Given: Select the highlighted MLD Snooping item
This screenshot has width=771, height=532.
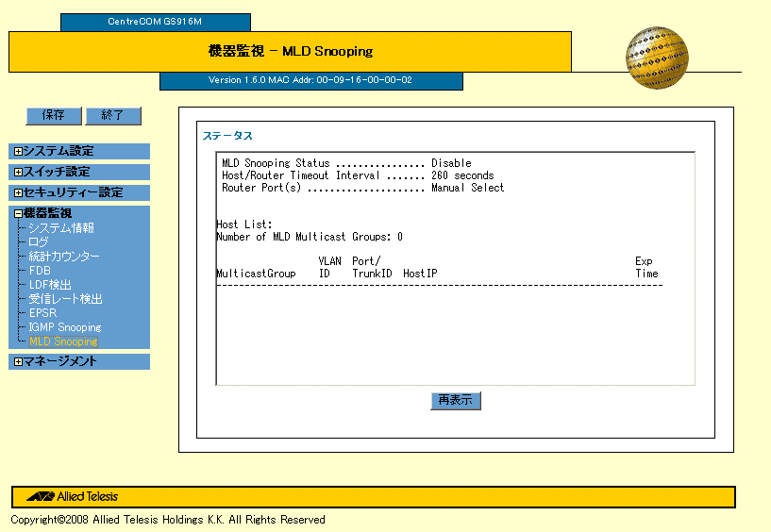Looking at the screenshot, I should (x=63, y=341).
